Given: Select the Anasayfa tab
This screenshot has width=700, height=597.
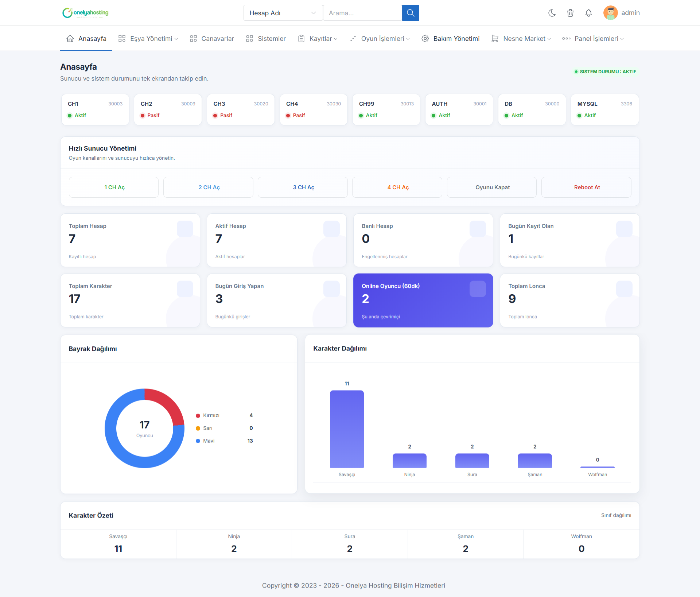Looking at the screenshot, I should [86, 39].
